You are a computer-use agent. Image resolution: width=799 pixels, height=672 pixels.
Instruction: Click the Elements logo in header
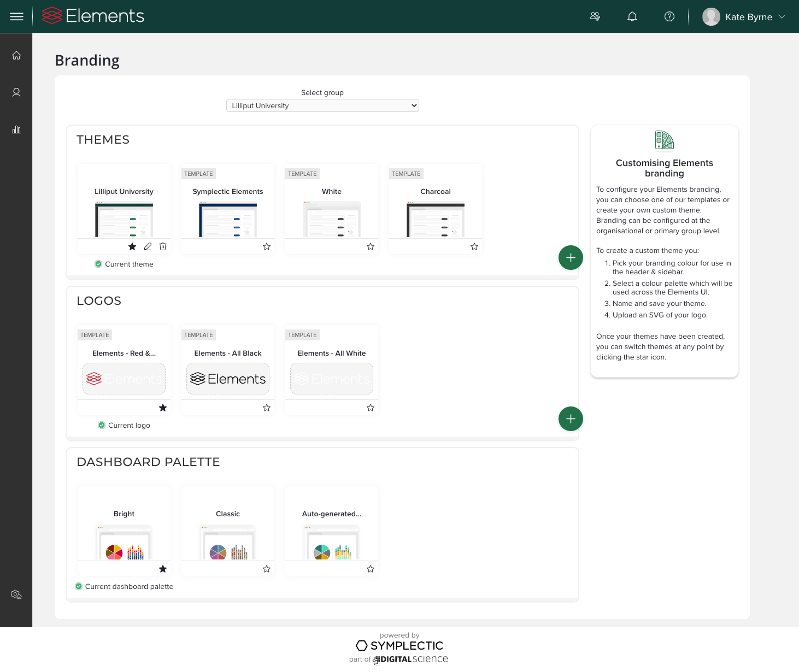(93, 16)
